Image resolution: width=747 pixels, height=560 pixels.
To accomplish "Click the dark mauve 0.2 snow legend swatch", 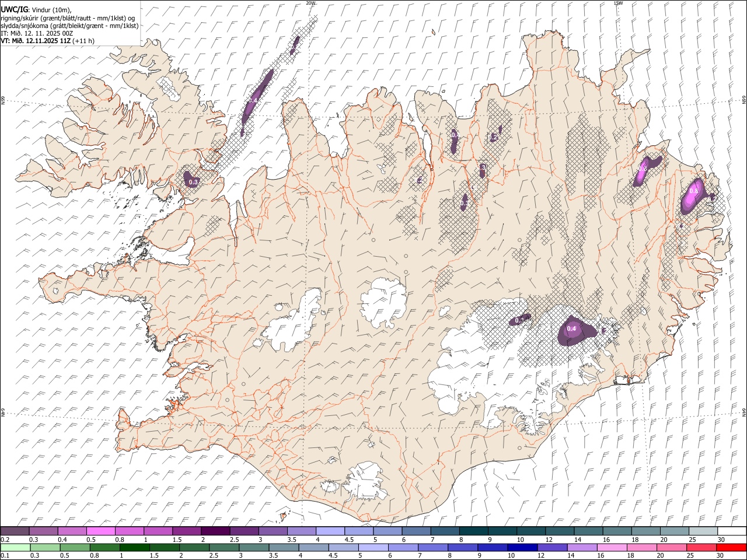I will (x=15, y=531).
